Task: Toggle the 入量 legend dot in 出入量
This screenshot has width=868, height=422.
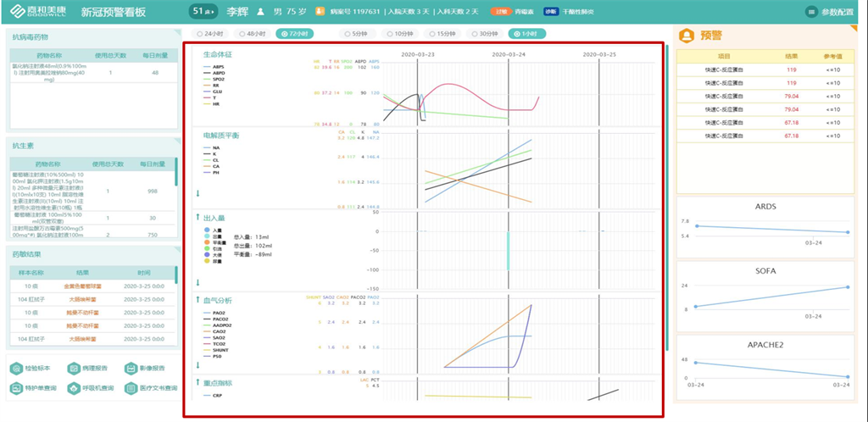Action: pos(208,230)
